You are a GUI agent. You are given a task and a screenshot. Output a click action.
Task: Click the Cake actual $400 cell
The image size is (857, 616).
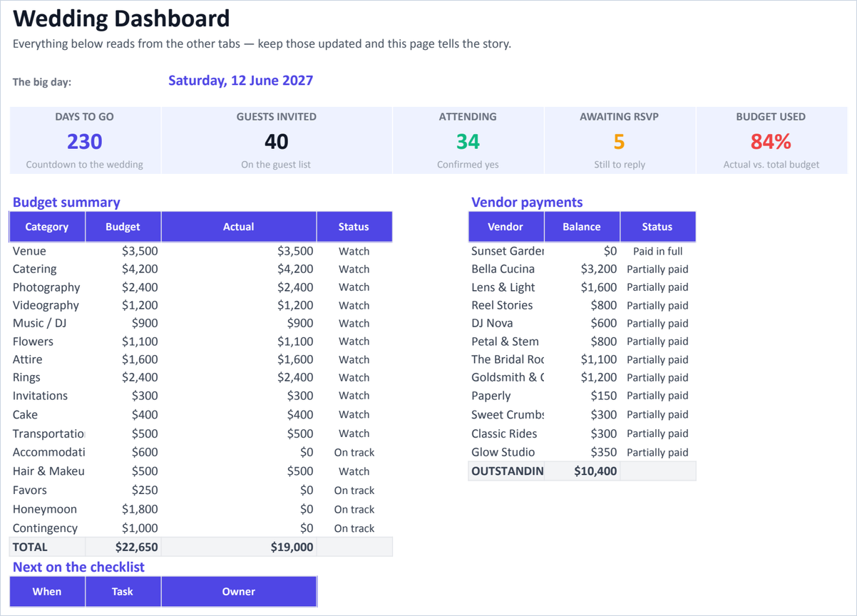(238, 414)
